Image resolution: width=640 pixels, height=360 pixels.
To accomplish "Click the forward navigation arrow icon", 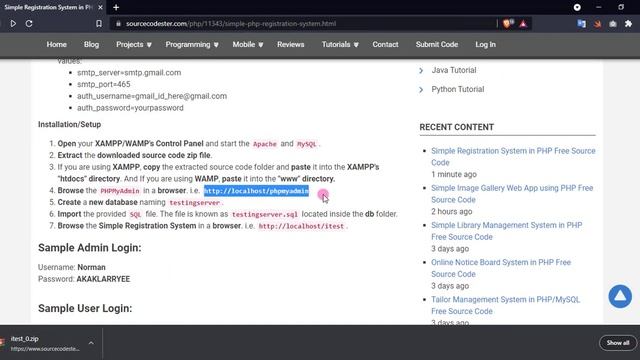I will point(13,24).
